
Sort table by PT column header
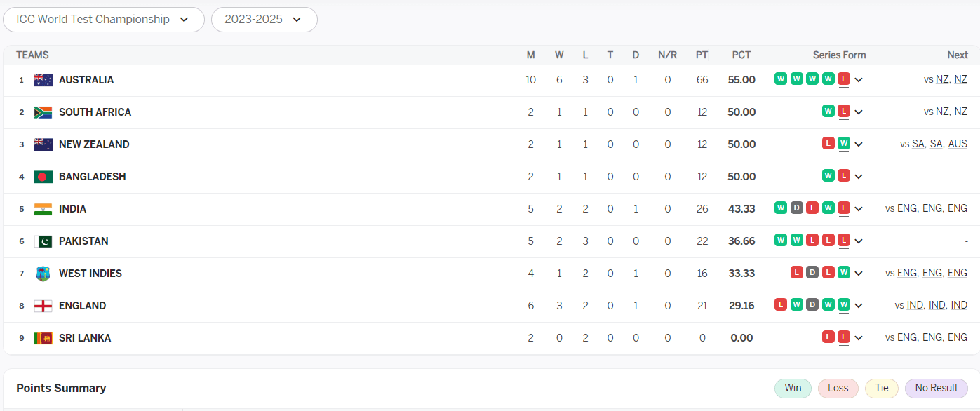pos(702,55)
